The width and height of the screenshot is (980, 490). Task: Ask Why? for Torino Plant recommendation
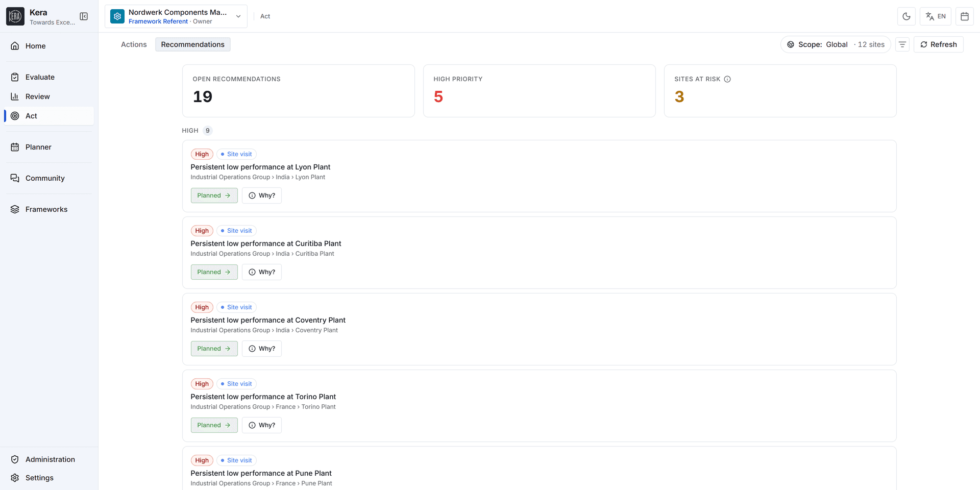(262, 425)
